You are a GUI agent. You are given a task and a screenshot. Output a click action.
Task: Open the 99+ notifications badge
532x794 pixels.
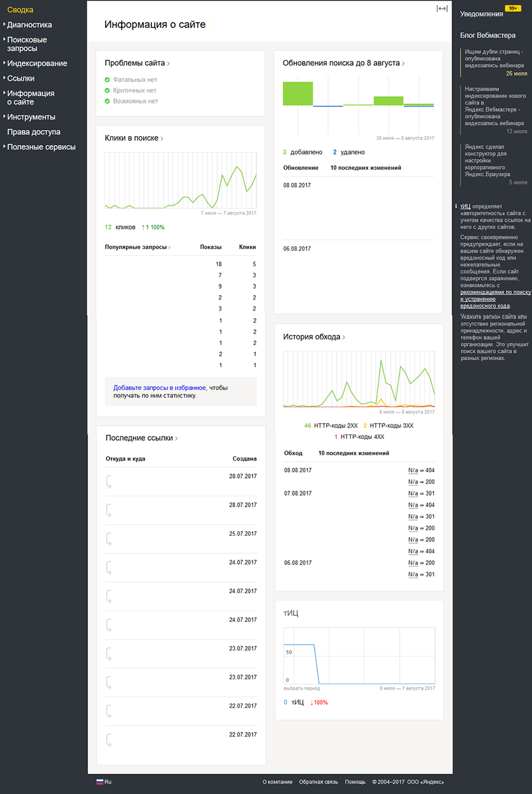tap(513, 8)
